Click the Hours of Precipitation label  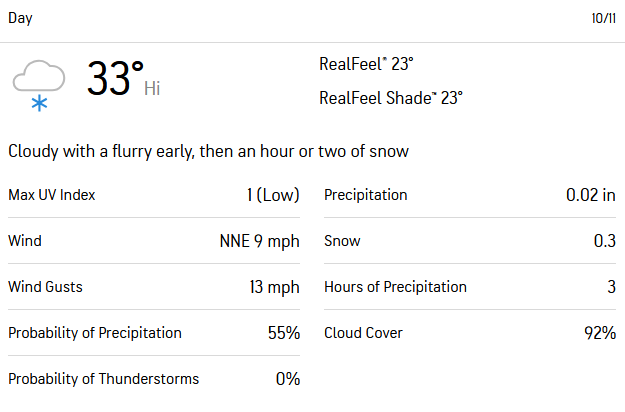coord(395,287)
